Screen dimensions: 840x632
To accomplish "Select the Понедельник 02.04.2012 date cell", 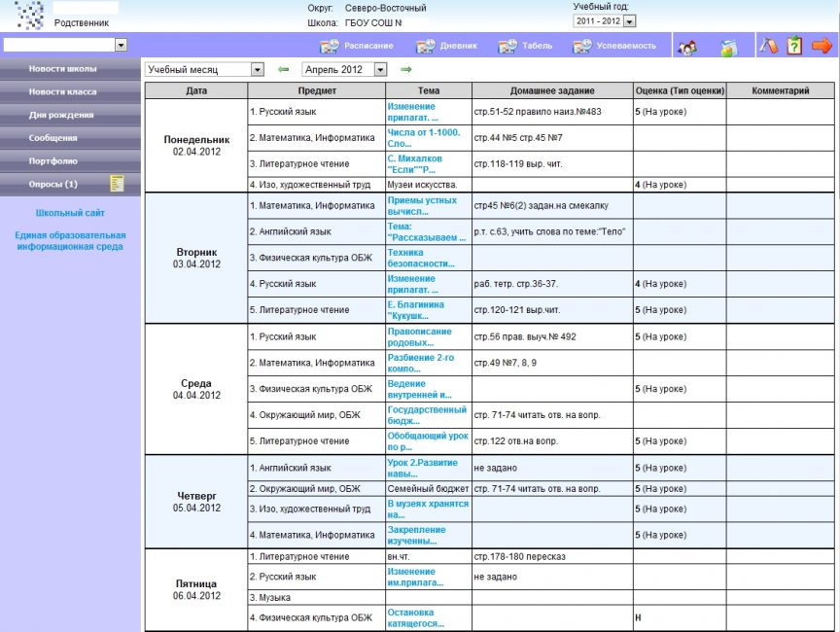I will [x=196, y=145].
